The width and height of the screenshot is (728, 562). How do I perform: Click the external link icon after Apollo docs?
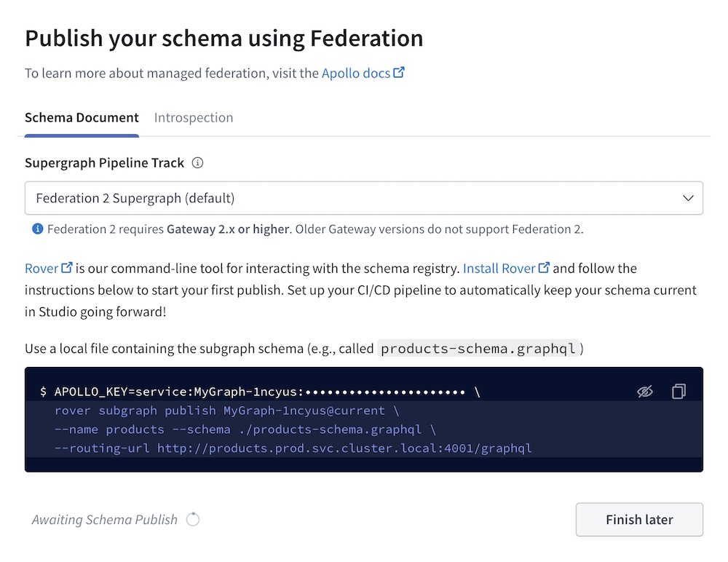398,72
